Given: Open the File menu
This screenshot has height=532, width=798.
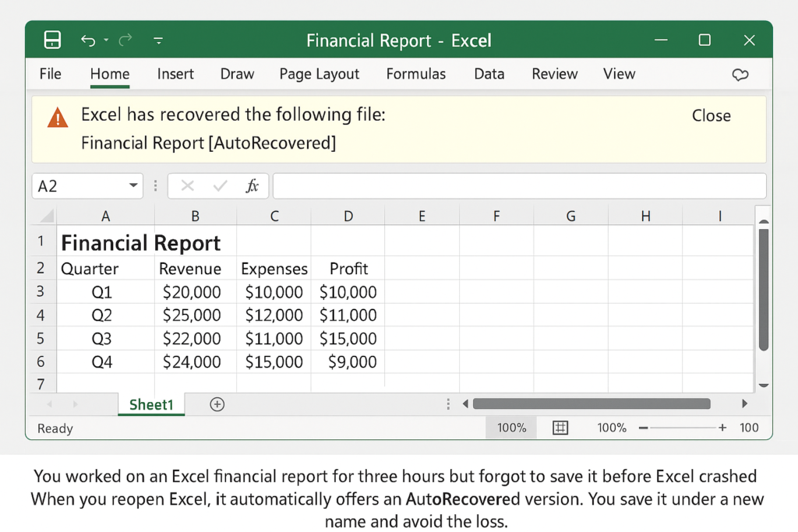Looking at the screenshot, I should (51, 74).
